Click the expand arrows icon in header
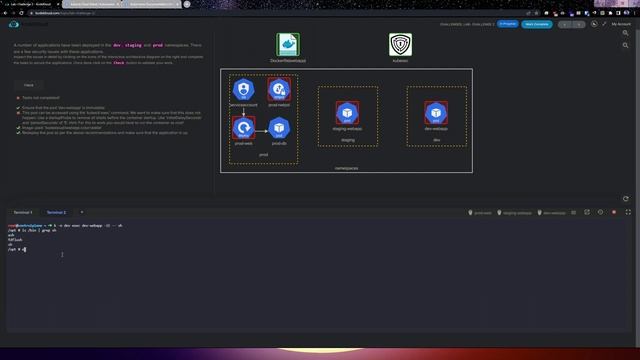The image size is (640, 360). pyautogui.click(x=604, y=24)
